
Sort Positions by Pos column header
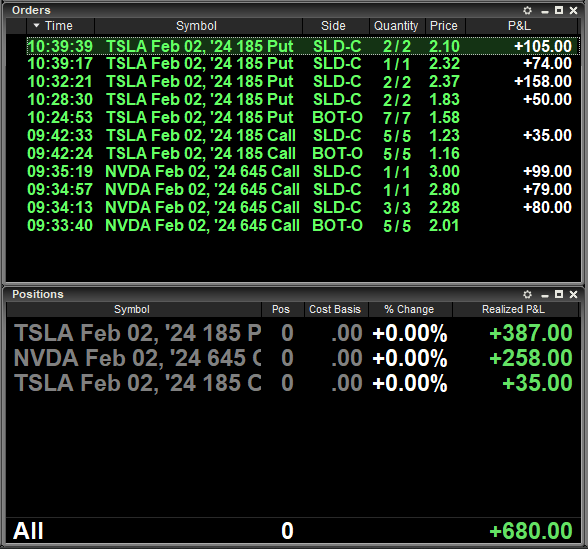282,309
